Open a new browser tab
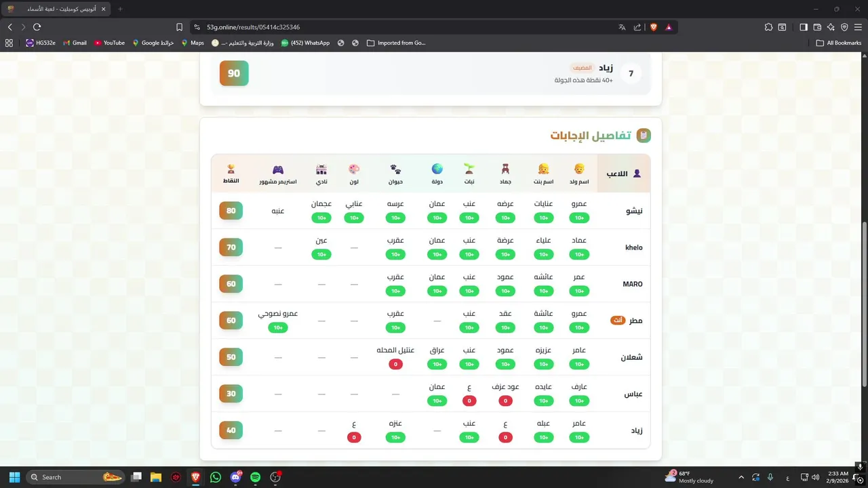868x488 pixels. click(120, 9)
